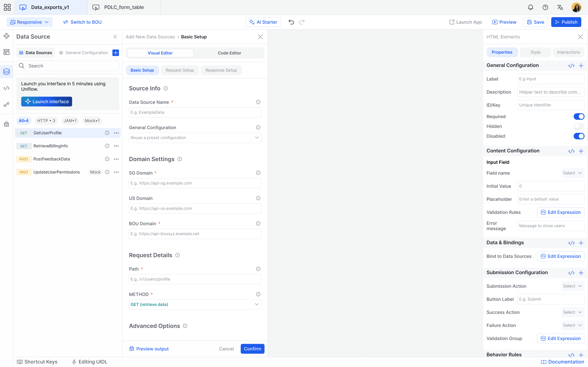This screenshot has width=588, height=367.
Task: Switch to the Code Editor tab
Action: (x=229, y=53)
